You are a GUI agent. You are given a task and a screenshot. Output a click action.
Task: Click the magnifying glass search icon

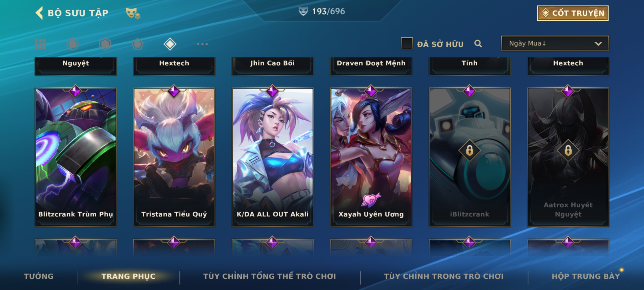point(478,44)
